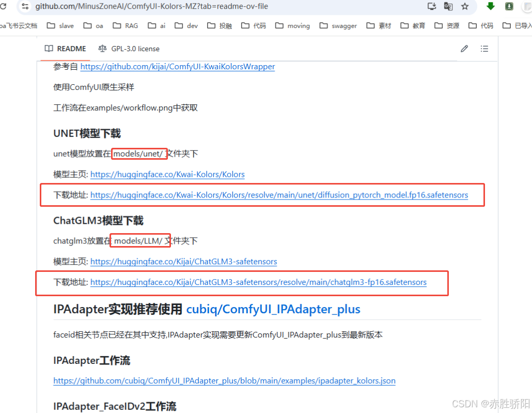Screen dimensions: 532x413
Task: Open the green square extension icon
Action: tap(509, 6)
